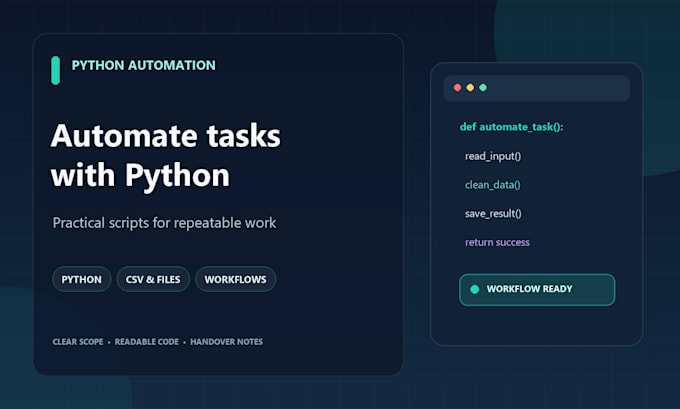Click the code window title bar
The width and height of the screenshot is (680, 409).
pyautogui.click(x=536, y=88)
